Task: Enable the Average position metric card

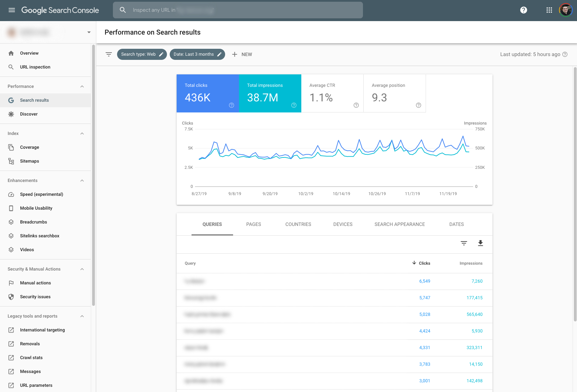Action: 394,93
